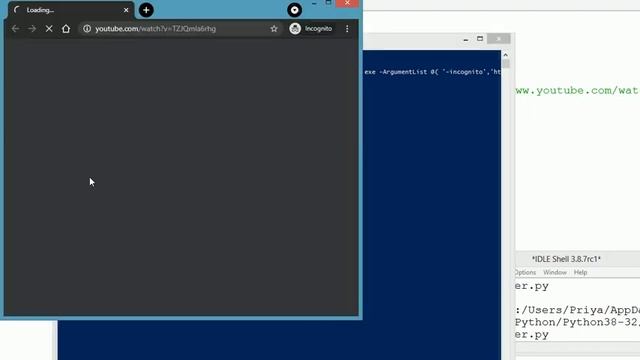Click the green youtube.com URL in the editor

(x=578, y=91)
